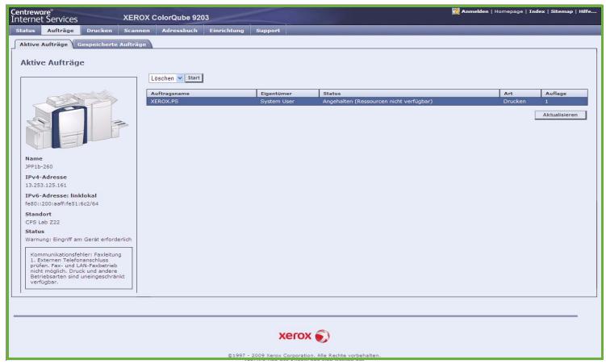Screen dimensions: 606x364
Task: Click the device name JPP1b-260
Action: click(x=39, y=167)
